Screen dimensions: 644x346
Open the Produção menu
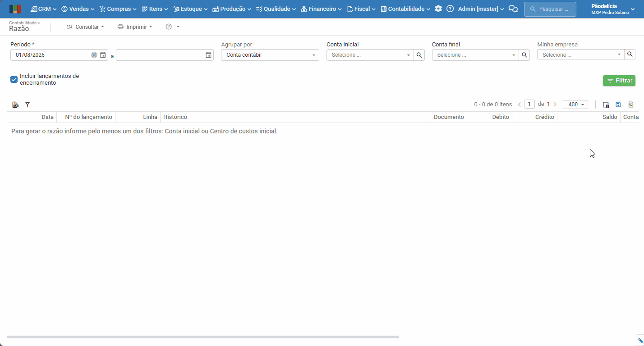[231, 9]
